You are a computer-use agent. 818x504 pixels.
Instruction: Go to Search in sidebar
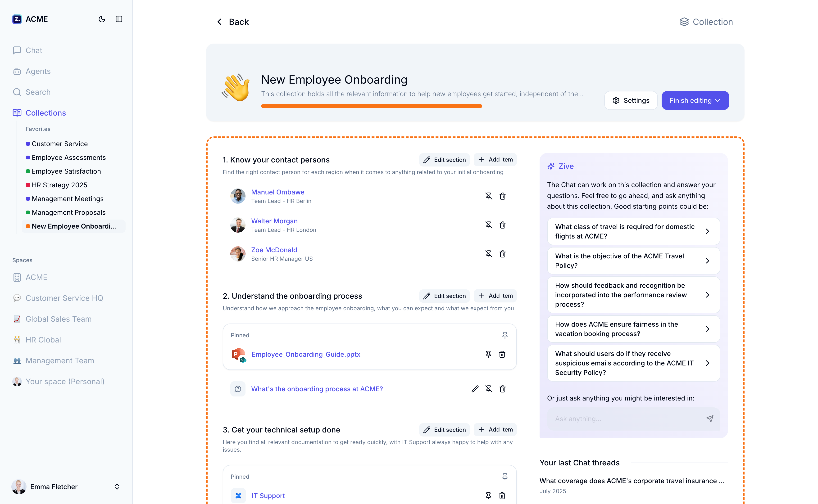tap(38, 92)
